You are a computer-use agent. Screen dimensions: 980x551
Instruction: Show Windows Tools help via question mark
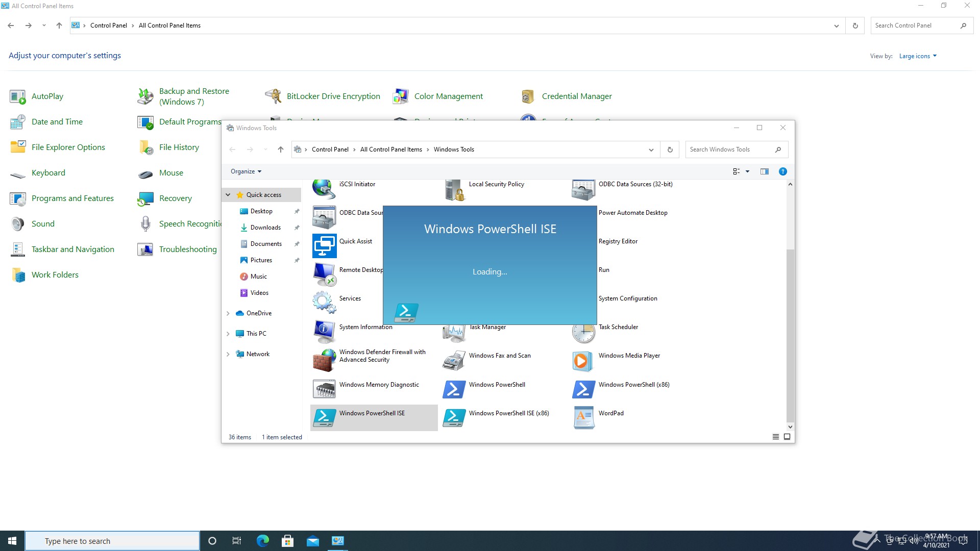coord(782,171)
